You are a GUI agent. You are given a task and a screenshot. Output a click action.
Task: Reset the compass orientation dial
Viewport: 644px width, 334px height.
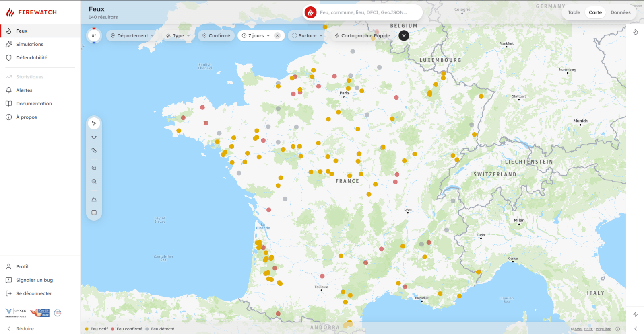pos(94,35)
